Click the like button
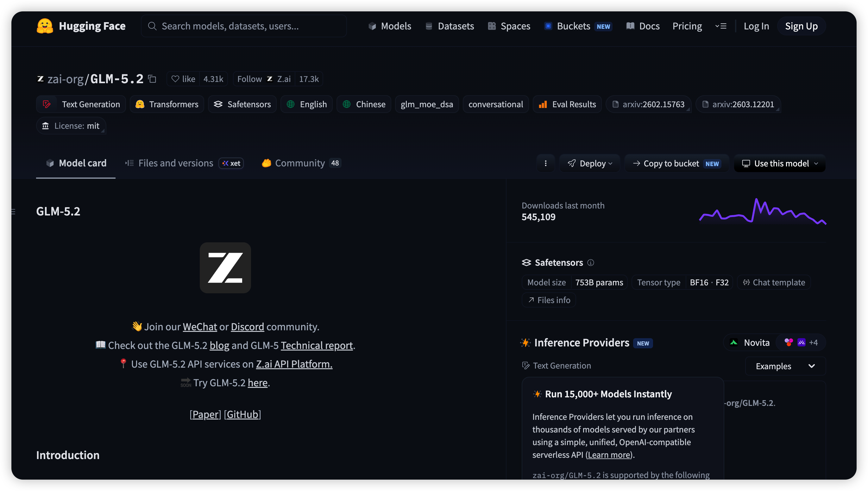Viewport: 868px width, 491px height. pos(183,79)
